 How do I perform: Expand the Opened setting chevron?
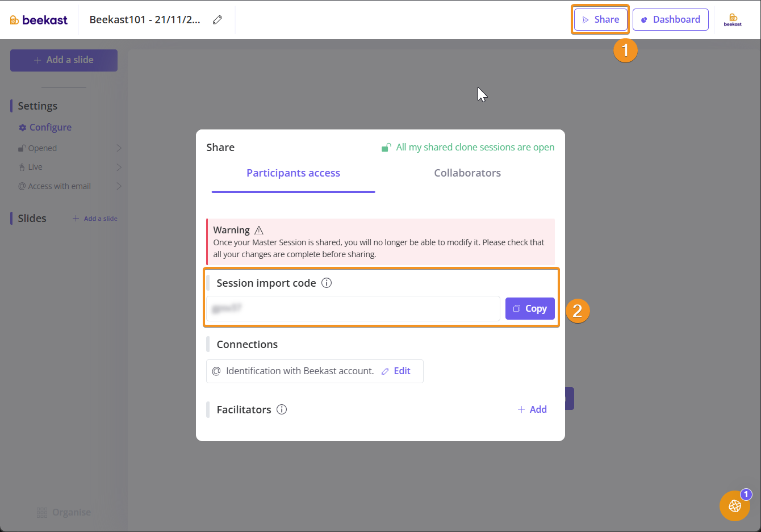(x=119, y=148)
